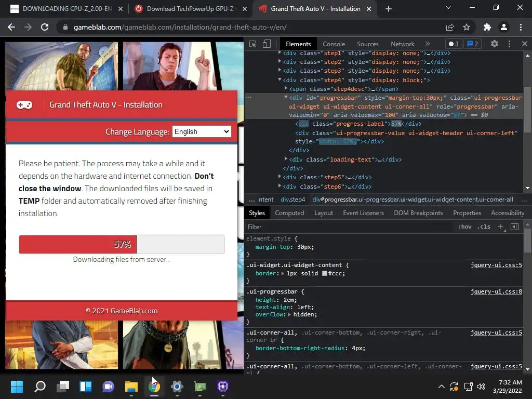Click the browser back arrow
Viewport: 532px width, 399px height.
11,27
